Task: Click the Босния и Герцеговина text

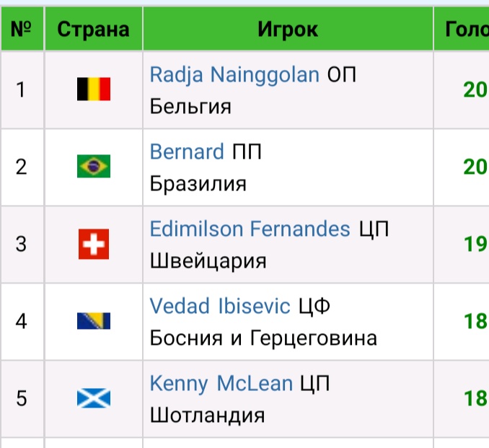Action: [x=263, y=338]
